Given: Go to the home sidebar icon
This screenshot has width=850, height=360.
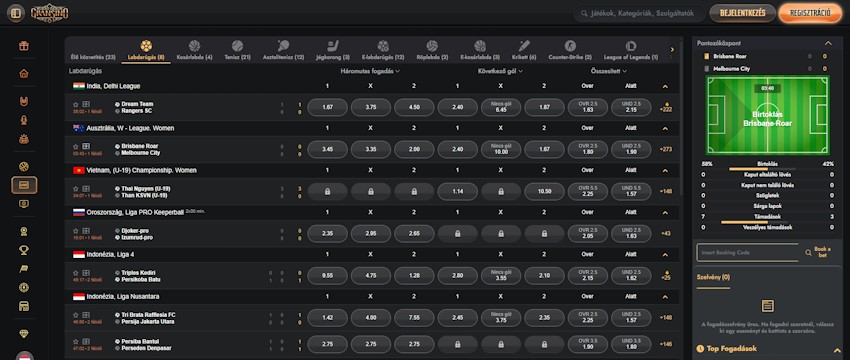Looking at the screenshot, I should [24, 74].
